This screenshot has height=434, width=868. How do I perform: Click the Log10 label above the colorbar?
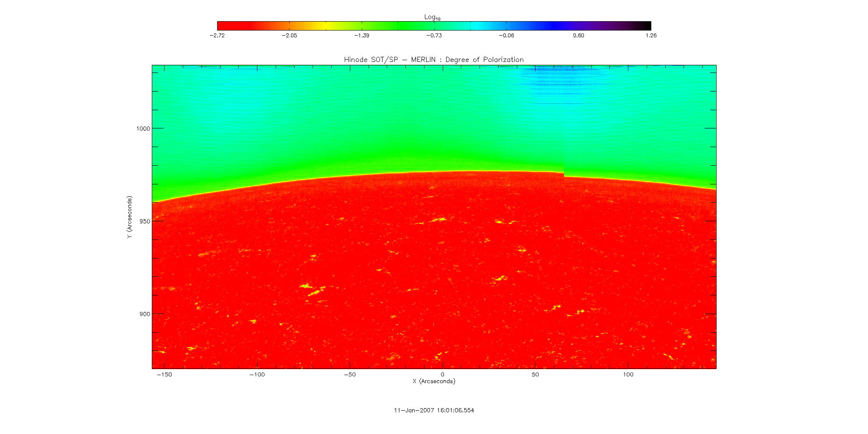coord(432,17)
